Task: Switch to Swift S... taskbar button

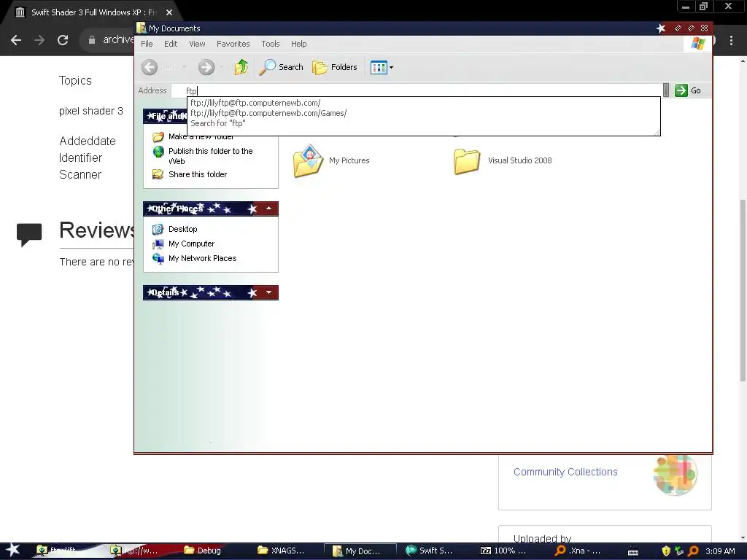Action: pyautogui.click(x=429, y=551)
